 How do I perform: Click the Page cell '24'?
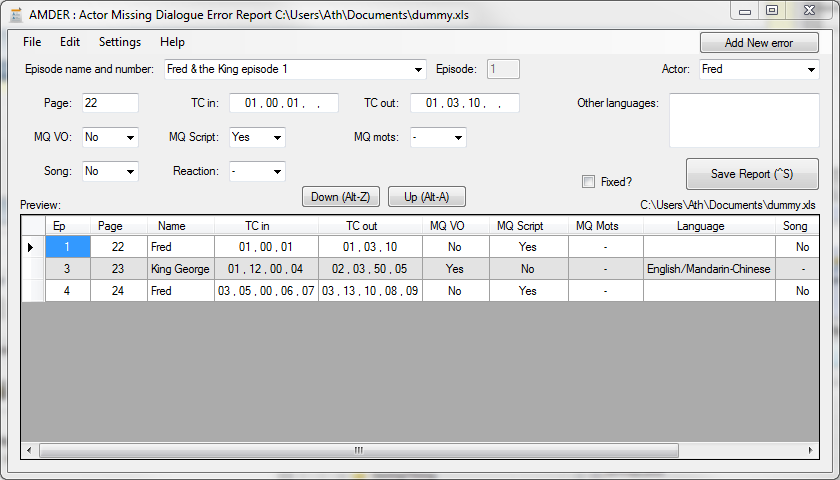coord(118,291)
